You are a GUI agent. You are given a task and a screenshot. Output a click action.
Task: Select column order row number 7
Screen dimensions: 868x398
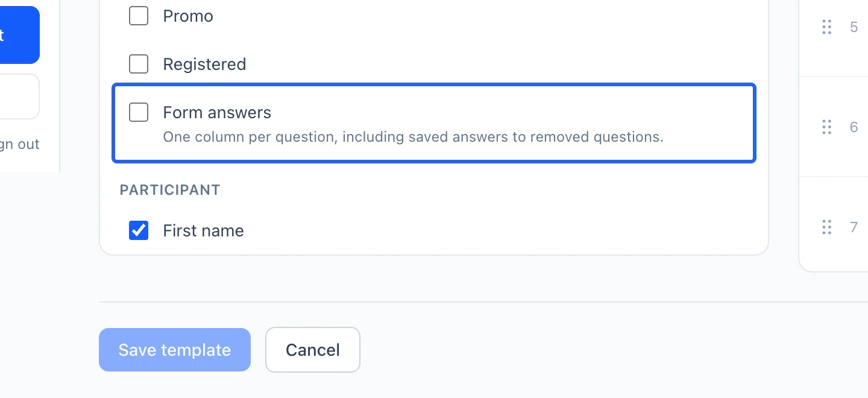pyautogui.click(x=854, y=227)
